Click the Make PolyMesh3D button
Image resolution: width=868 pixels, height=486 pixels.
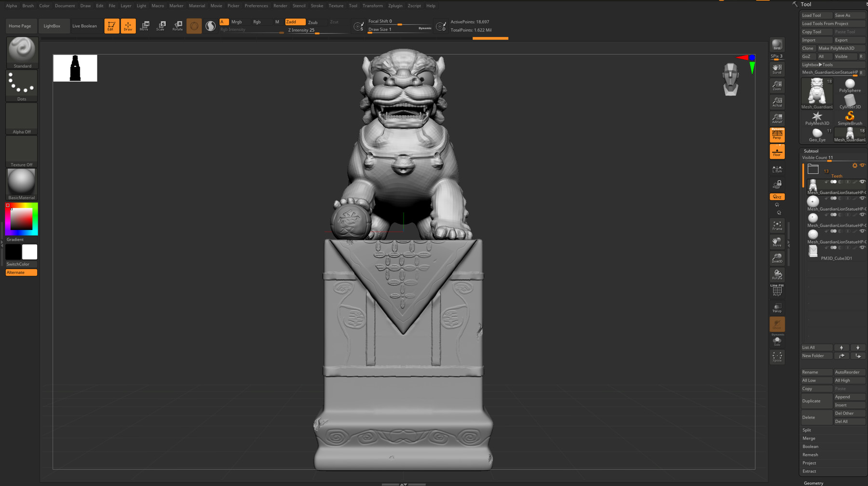coord(841,48)
